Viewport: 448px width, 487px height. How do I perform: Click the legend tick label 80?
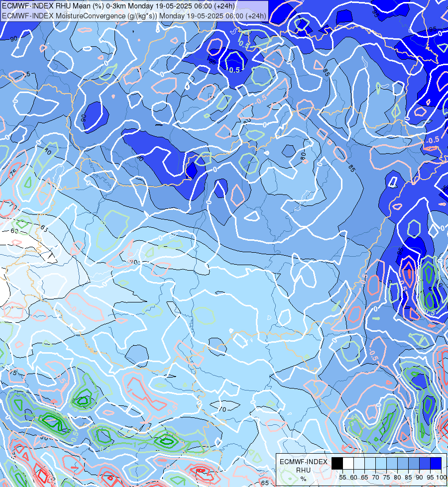click(397, 478)
